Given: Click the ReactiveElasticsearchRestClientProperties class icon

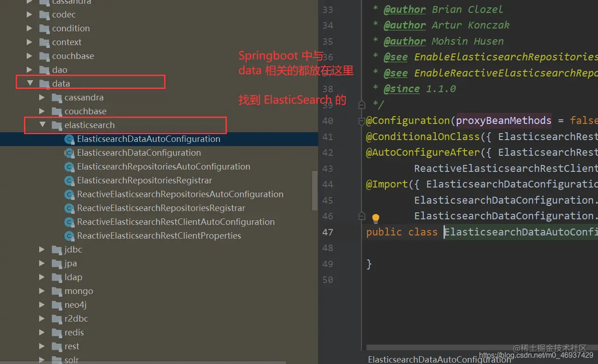Looking at the screenshot, I should coord(69,236).
